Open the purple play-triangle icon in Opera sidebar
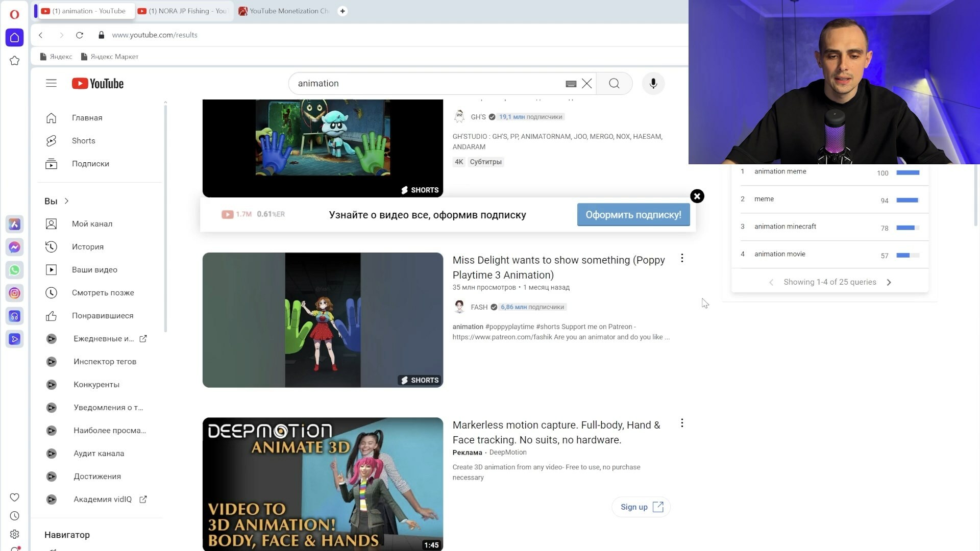Image resolution: width=980 pixels, height=551 pixels. 14,339
